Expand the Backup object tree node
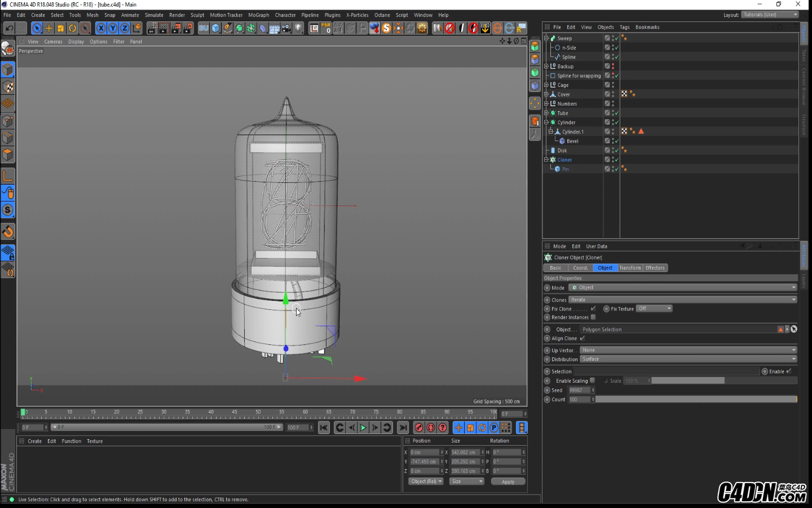 tap(546, 66)
